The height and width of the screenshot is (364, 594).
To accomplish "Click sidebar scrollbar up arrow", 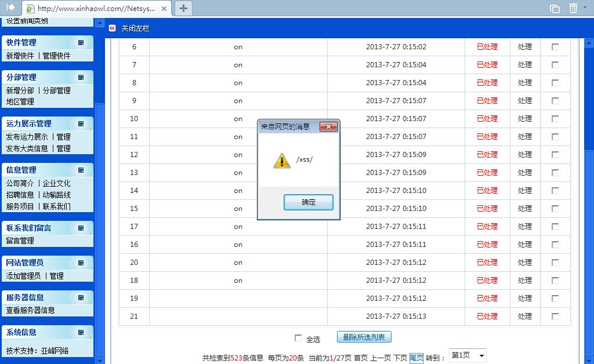I will tap(100, 23).
